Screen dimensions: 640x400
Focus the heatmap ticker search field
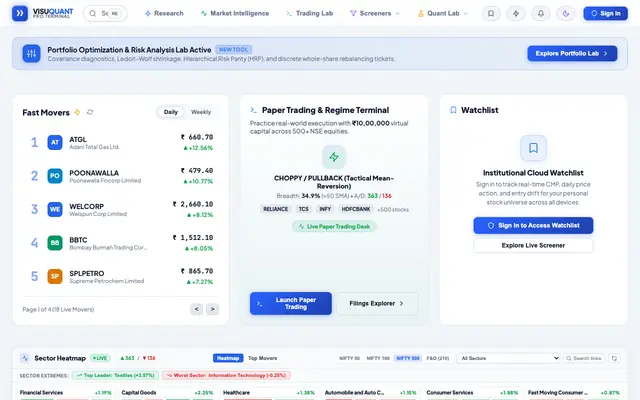tap(584, 358)
